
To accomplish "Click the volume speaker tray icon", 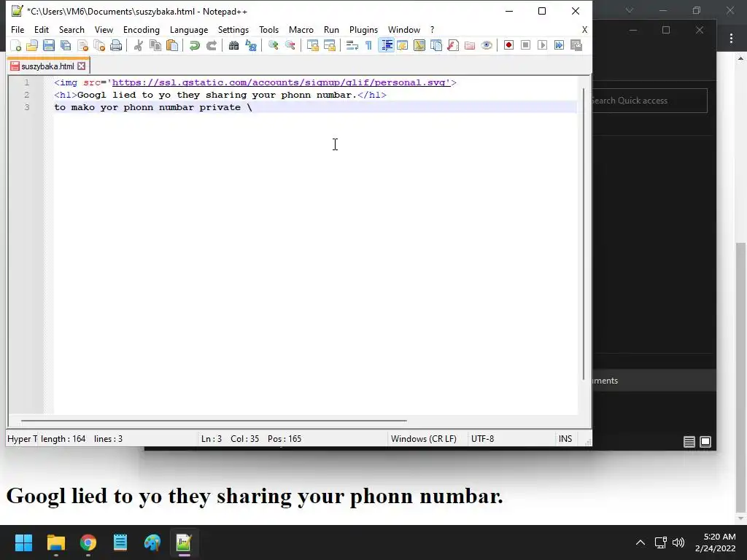I will coord(678,542).
